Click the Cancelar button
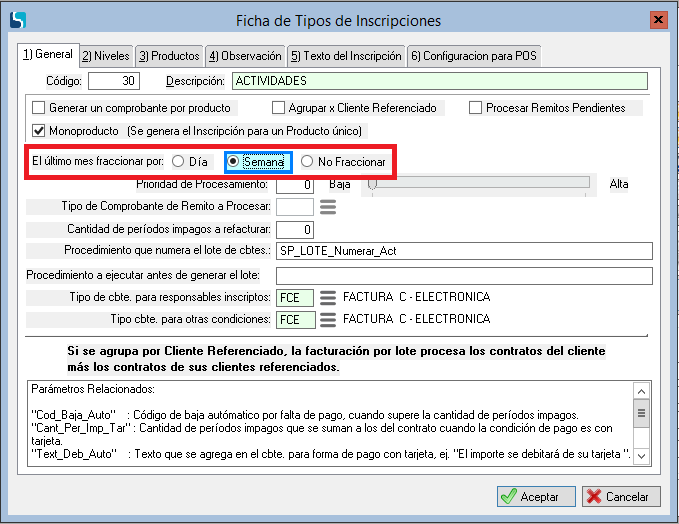This screenshot has height=524, width=679. [x=621, y=496]
